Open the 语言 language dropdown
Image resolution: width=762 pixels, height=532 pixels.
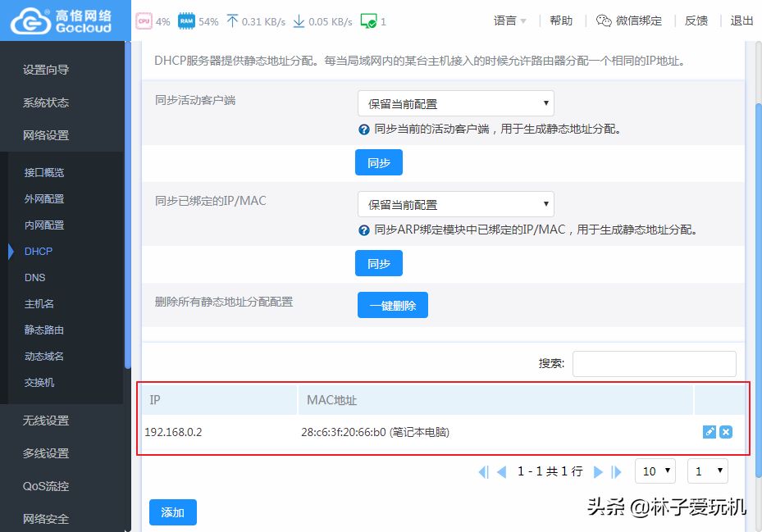[510, 20]
